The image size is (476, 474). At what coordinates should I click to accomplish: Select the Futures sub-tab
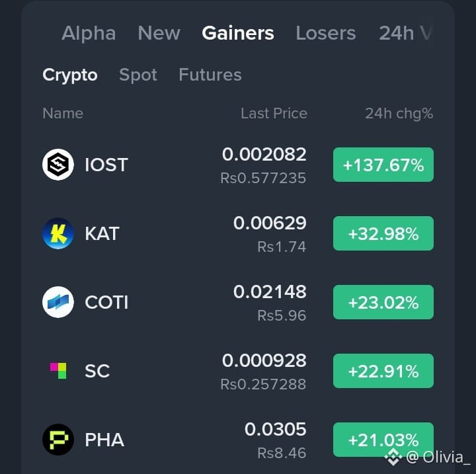210,75
